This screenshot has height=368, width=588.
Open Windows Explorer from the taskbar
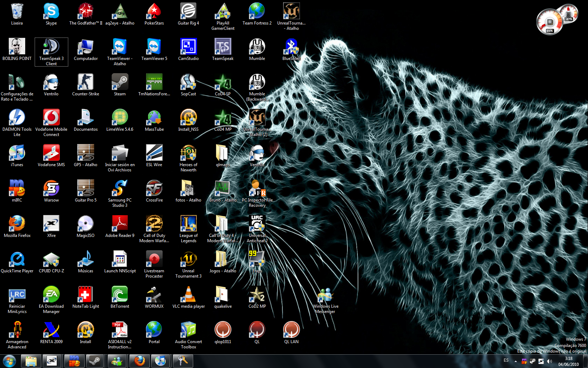click(x=31, y=361)
